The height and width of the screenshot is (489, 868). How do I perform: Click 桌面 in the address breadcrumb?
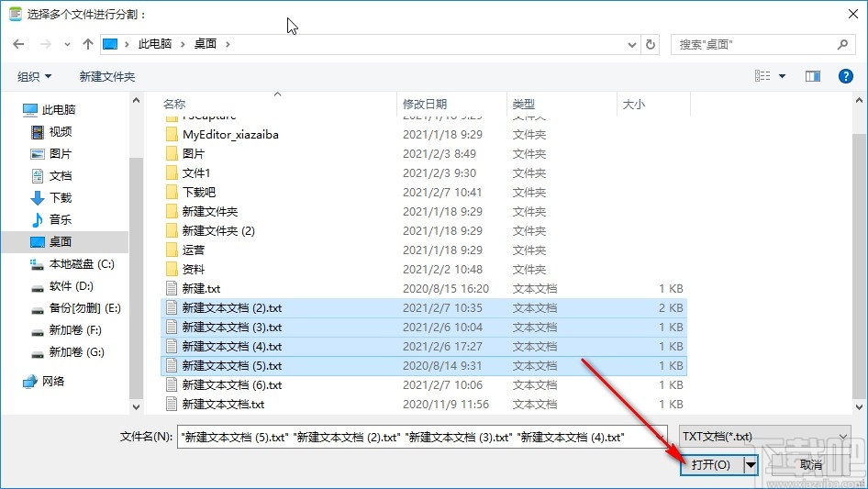pyautogui.click(x=205, y=44)
